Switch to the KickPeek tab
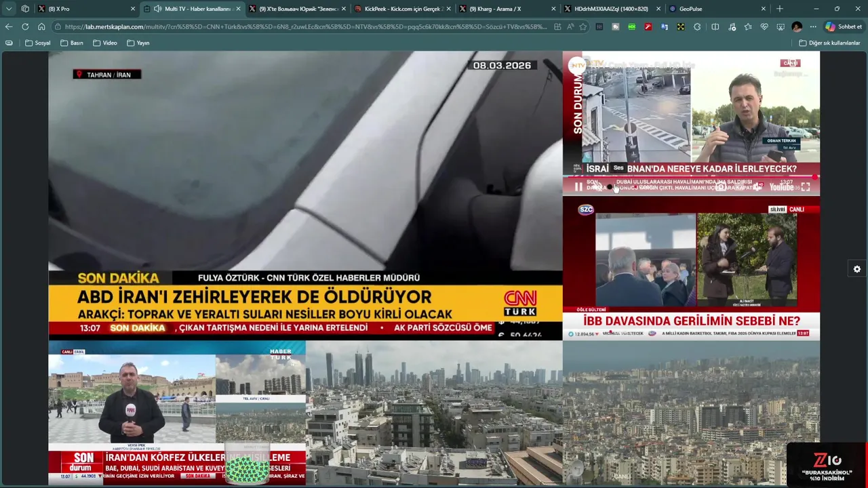 pos(403,9)
